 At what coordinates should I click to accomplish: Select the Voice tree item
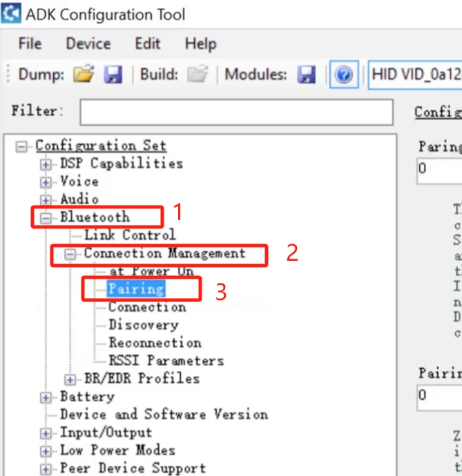click(79, 181)
